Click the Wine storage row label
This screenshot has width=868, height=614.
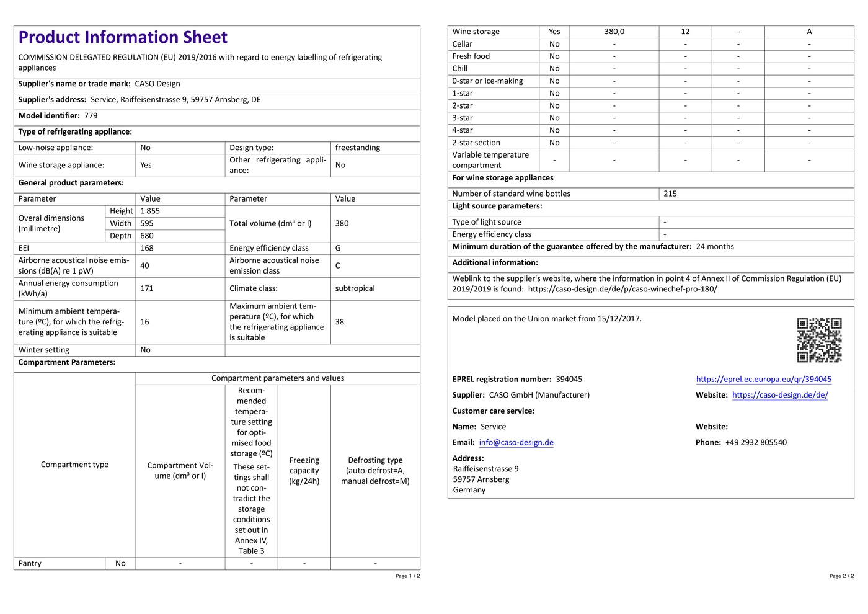pos(476,32)
